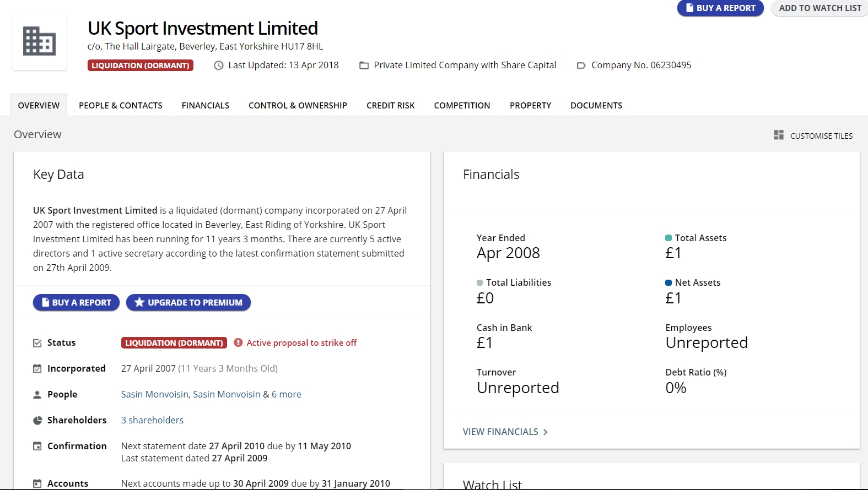Click the Customise Tiles grid icon
The height and width of the screenshot is (490, 868).
point(778,135)
